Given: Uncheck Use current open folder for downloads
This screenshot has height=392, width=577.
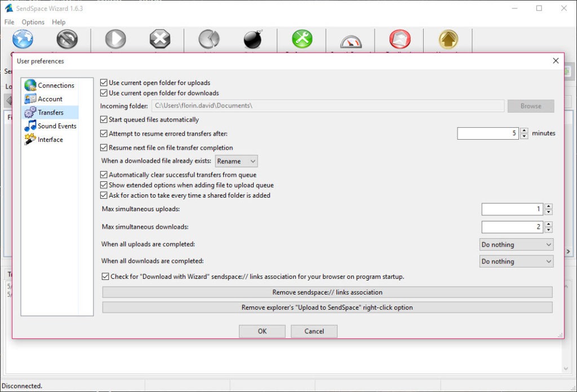Looking at the screenshot, I should 104,93.
